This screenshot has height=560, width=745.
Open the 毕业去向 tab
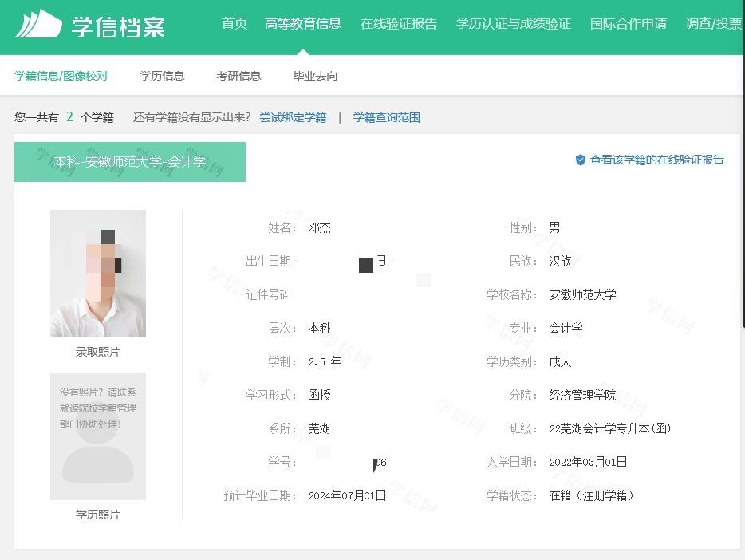(x=316, y=76)
